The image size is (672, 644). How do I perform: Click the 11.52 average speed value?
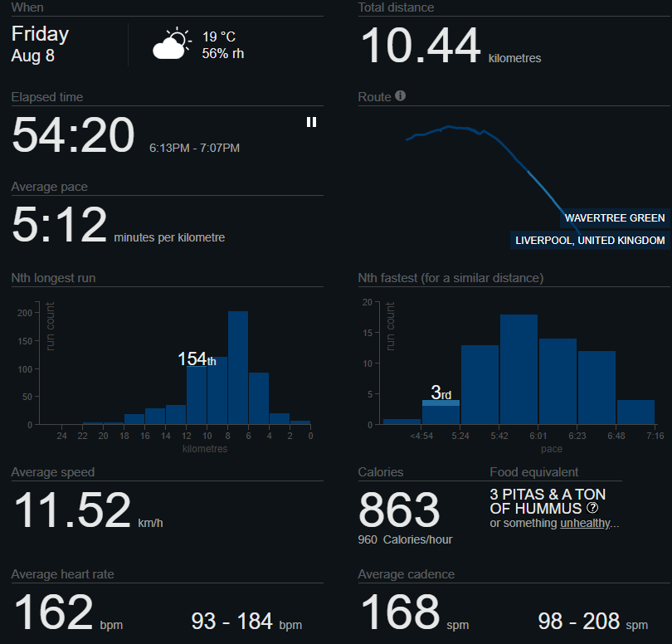[x=71, y=510]
